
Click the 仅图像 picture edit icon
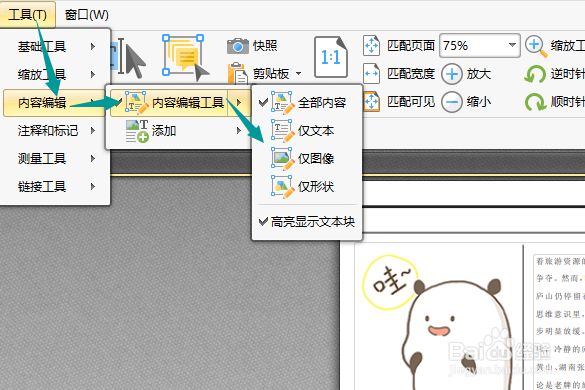tap(282, 159)
